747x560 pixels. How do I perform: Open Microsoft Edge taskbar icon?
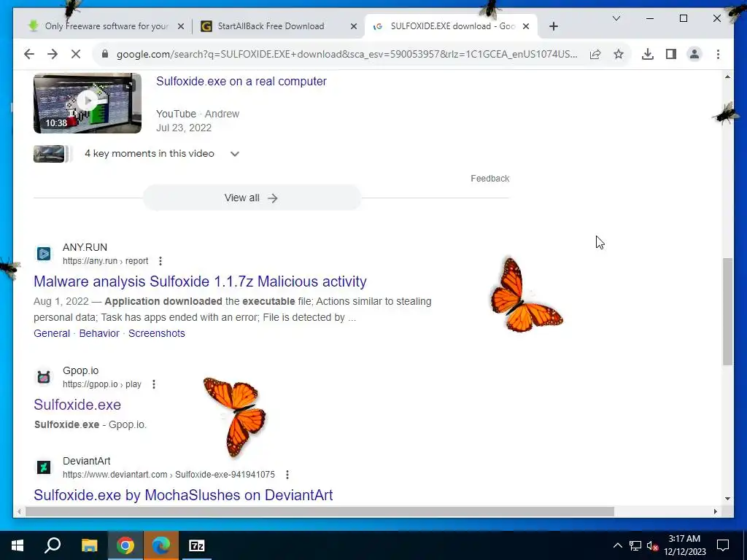(x=161, y=545)
